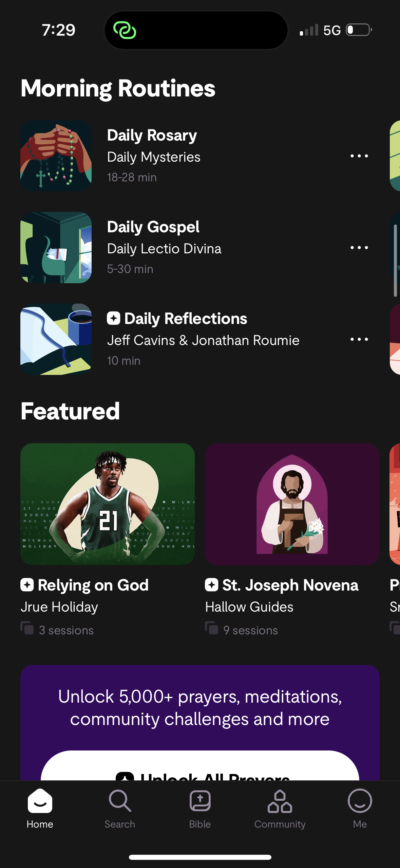Tap the Daily Rosary beads thumbnail
The width and height of the screenshot is (400, 868).
pos(56,156)
